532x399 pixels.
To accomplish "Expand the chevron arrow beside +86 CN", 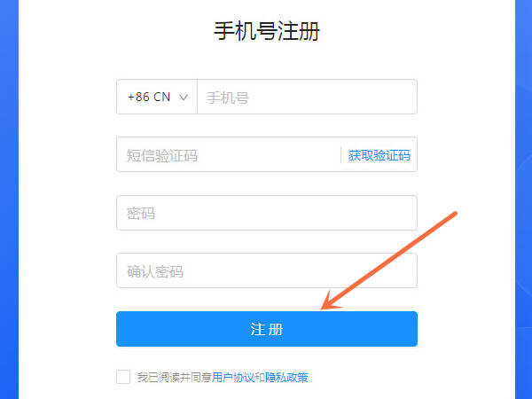I will click(184, 98).
